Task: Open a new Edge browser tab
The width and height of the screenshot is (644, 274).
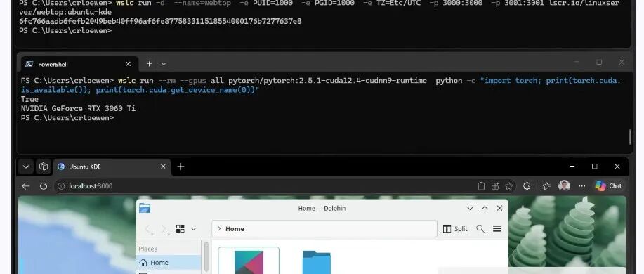Action: coord(180,167)
